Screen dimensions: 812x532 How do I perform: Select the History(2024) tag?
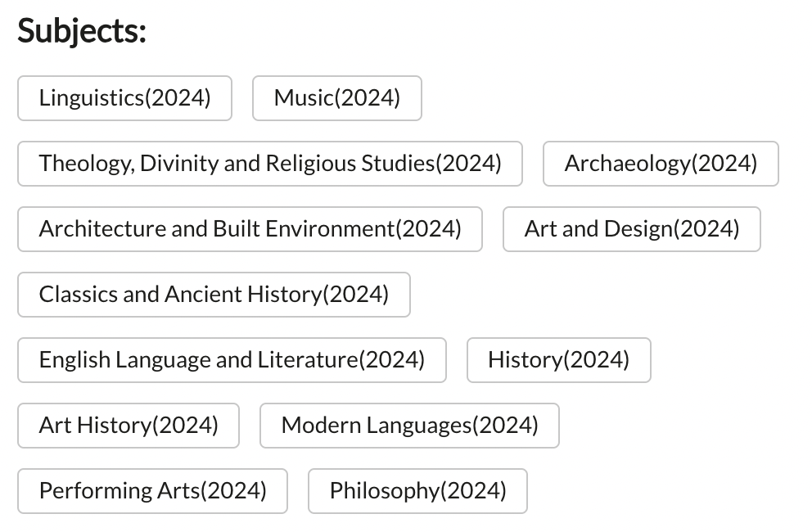click(x=559, y=361)
